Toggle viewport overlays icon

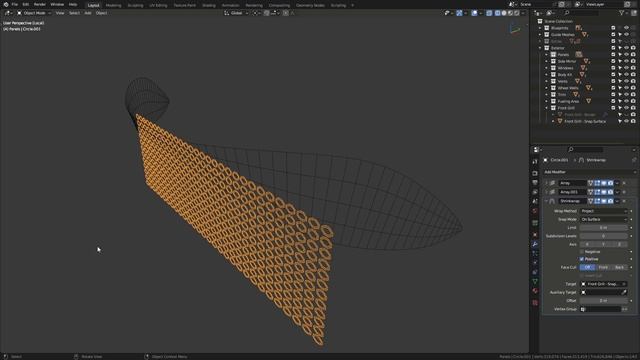(474, 13)
